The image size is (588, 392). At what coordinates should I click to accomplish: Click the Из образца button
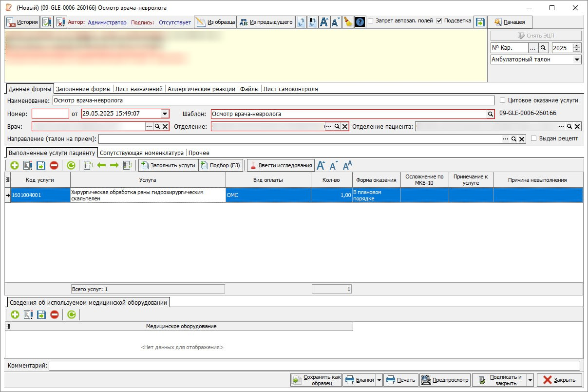tap(215, 22)
